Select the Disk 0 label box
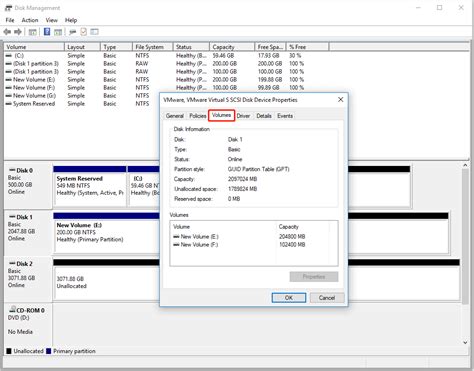 pyautogui.click(x=28, y=186)
